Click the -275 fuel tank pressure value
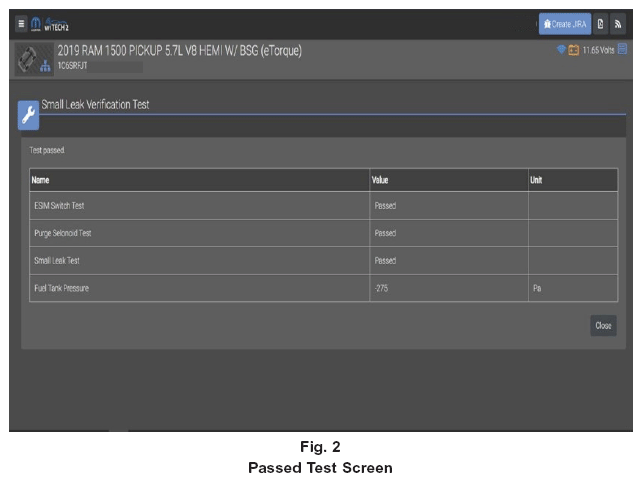The image size is (642, 483). pos(381,288)
